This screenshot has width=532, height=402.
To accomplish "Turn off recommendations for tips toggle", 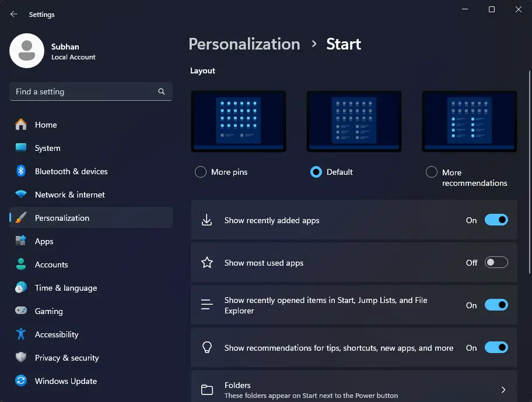I will point(496,347).
